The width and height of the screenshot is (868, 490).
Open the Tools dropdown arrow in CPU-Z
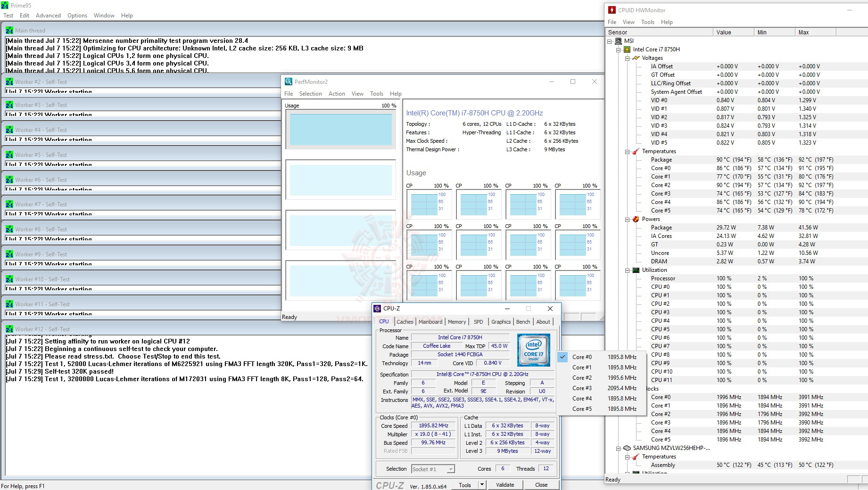(482, 485)
